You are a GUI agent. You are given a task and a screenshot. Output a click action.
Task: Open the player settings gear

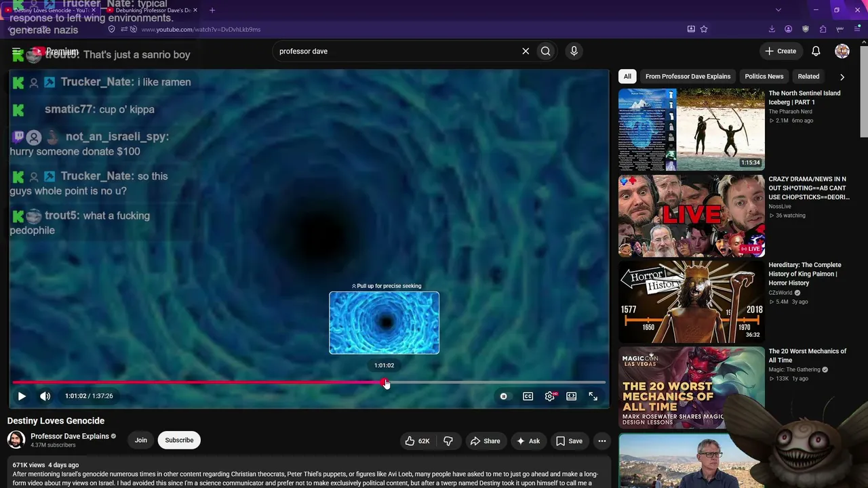(550, 396)
